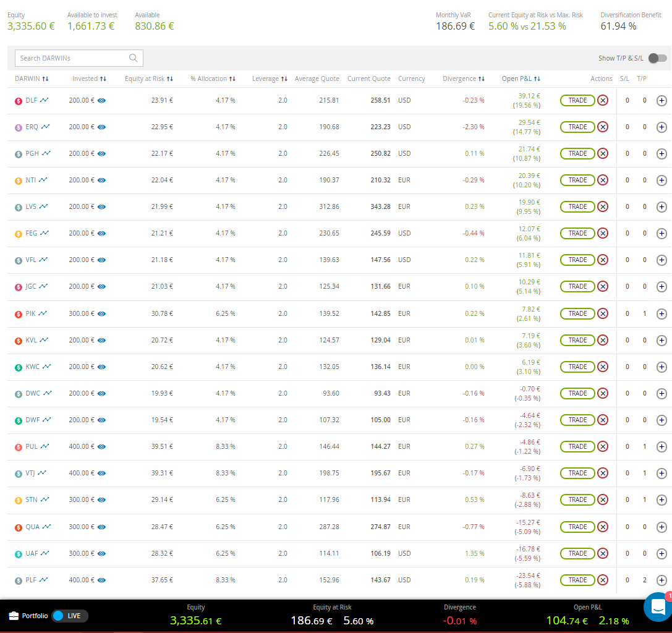Sort by the Invested column arrows
Image resolution: width=672 pixels, height=633 pixels.
103,79
